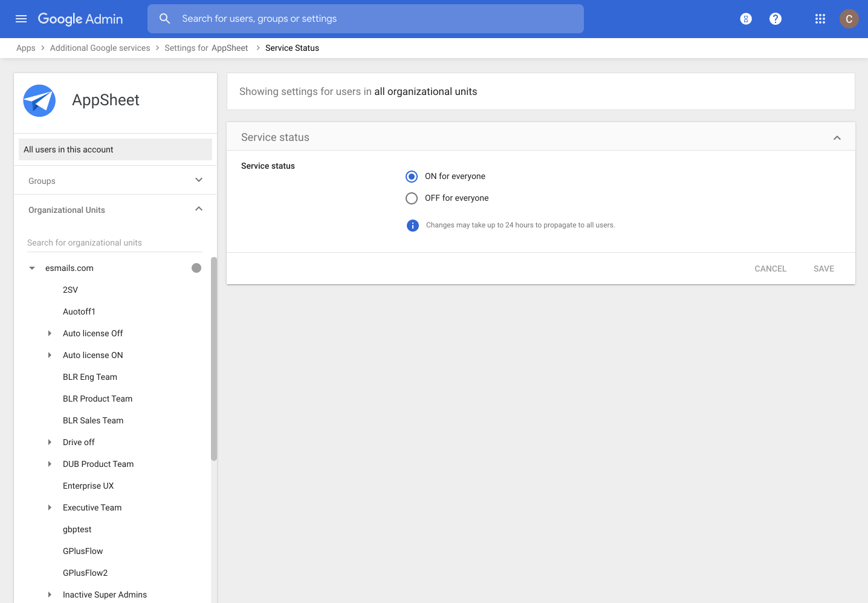Click the Google Admin logo
This screenshot has height=603, width=868.
click(x=80, y=19)
